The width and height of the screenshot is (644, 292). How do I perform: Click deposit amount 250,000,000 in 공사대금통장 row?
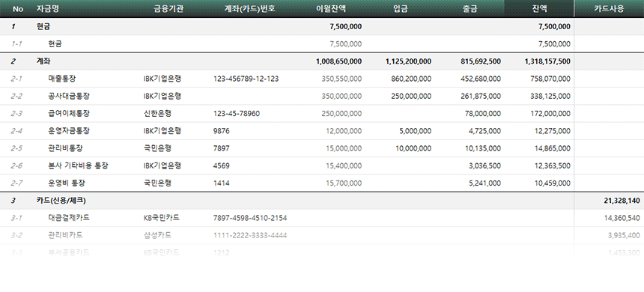(x=412, y=96)
